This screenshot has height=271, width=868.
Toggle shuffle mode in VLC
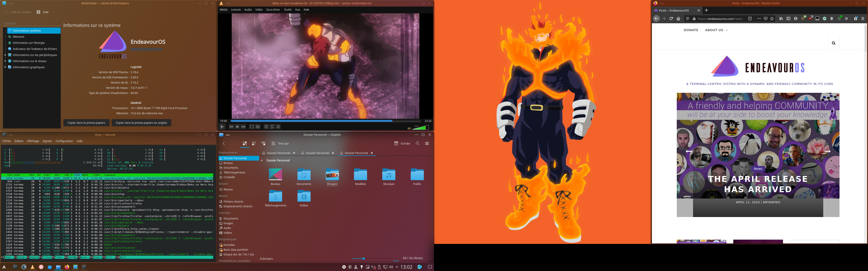(x=278, y=127)
